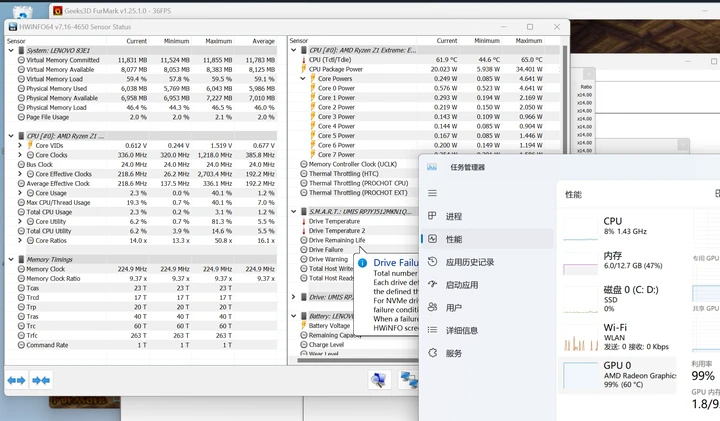Screen dimensions: 720x421
Task: Click the clock icon beside Memory Clock
Action: pyautogui.click(x=21, y=269)
